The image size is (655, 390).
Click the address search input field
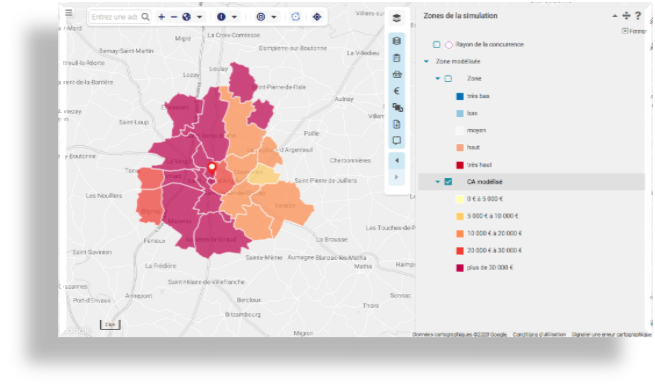(x=115, y=17)
